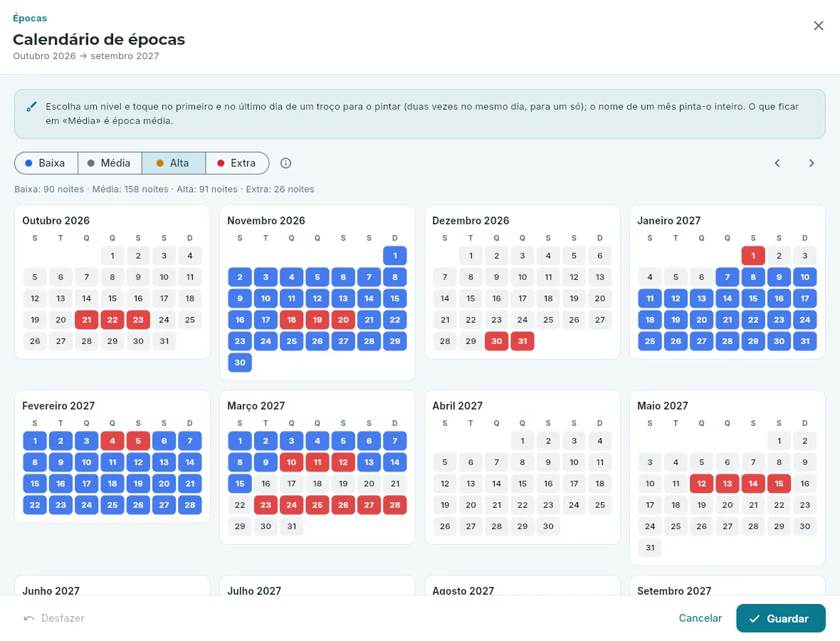Select day 19 in Novembro 2026
The width and height of the screenshot is (840, 641).
pos(317,320)
